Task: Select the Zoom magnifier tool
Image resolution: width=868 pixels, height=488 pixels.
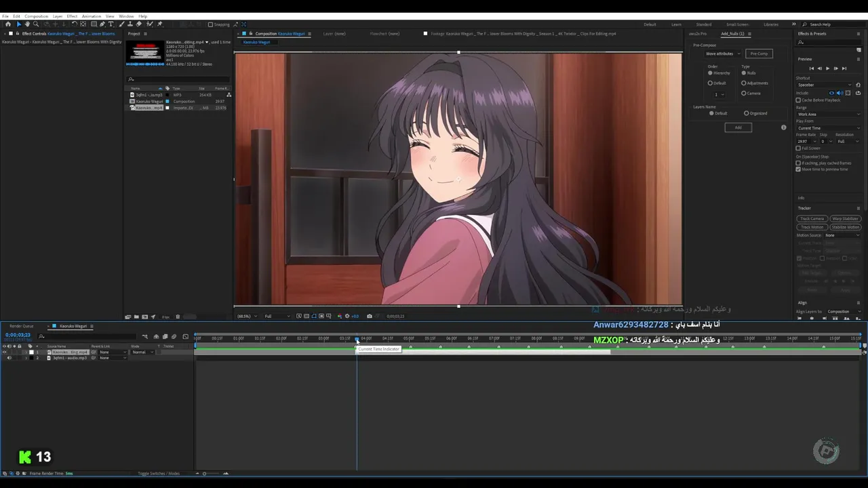Action: (x=36, y=24)
